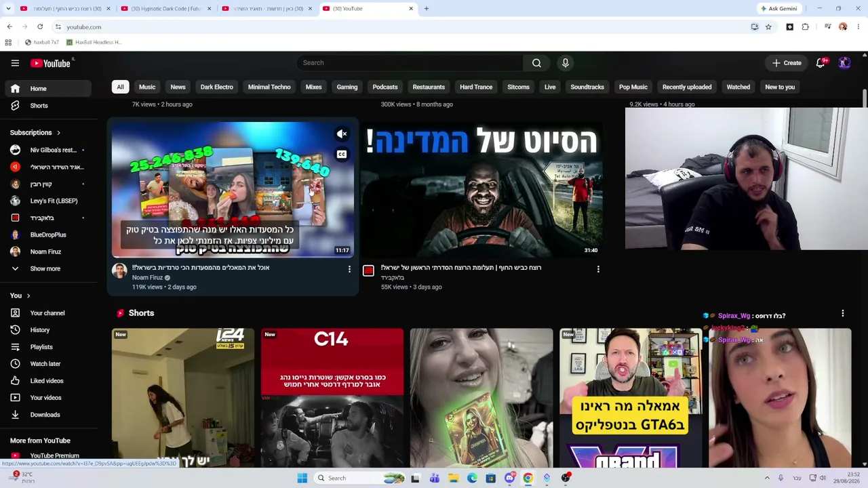Screen dimensions: 868x488
Task: Open the YouTube guide hamburger menu
Action: (15, 63)
